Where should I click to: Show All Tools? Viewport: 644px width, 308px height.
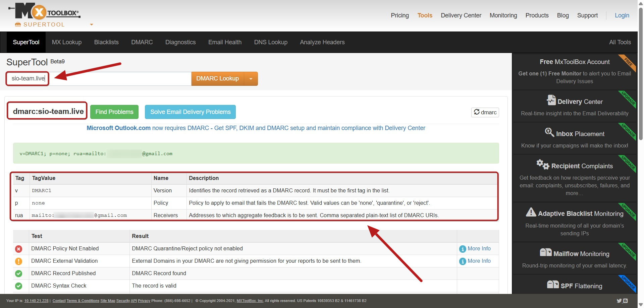(620, 42)
